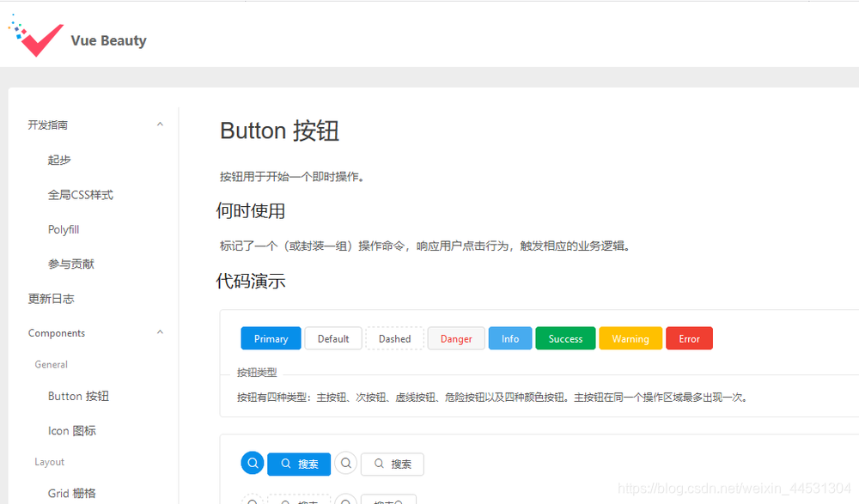Collapse the 开发指南 sidebar section

pyautogui.click(x=94, y=124)
